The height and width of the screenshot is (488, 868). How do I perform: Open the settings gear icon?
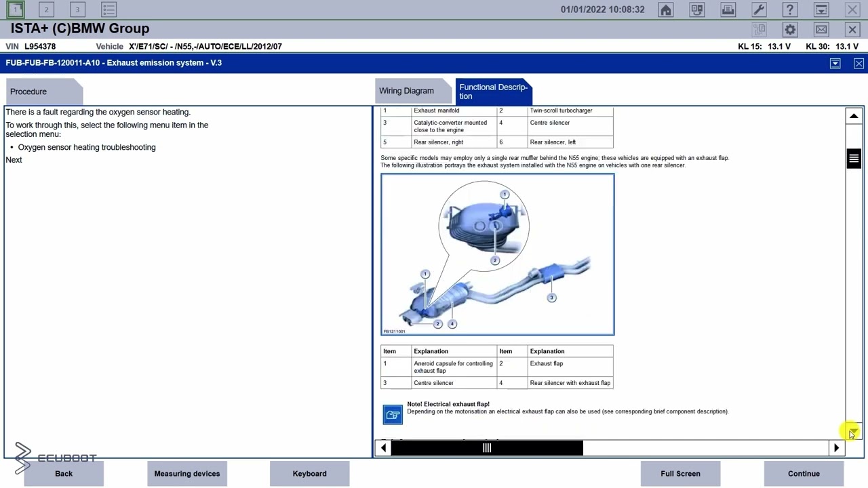(790, 29)
